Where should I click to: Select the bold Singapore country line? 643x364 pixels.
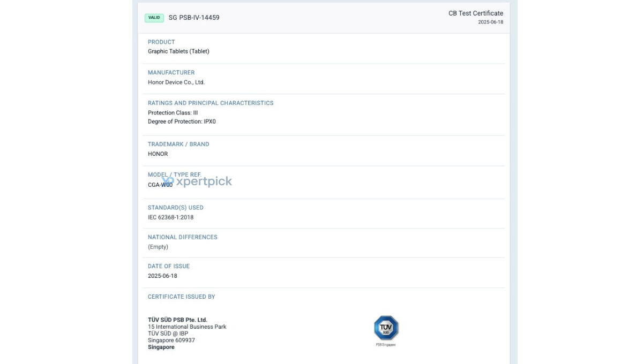(161, 347)
